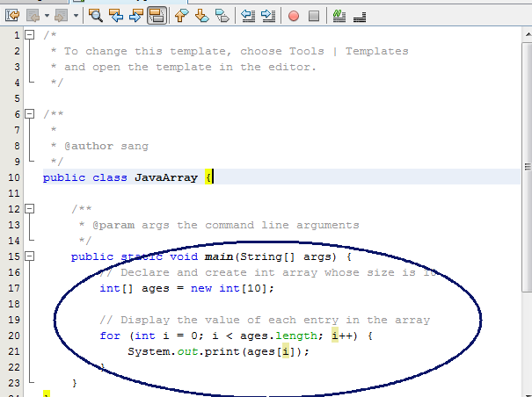Image resolution: width=532 pixels, height=397 pixels.
Task: Click the vertical scrollbar up arrow
Action: (x=525, y=34)
